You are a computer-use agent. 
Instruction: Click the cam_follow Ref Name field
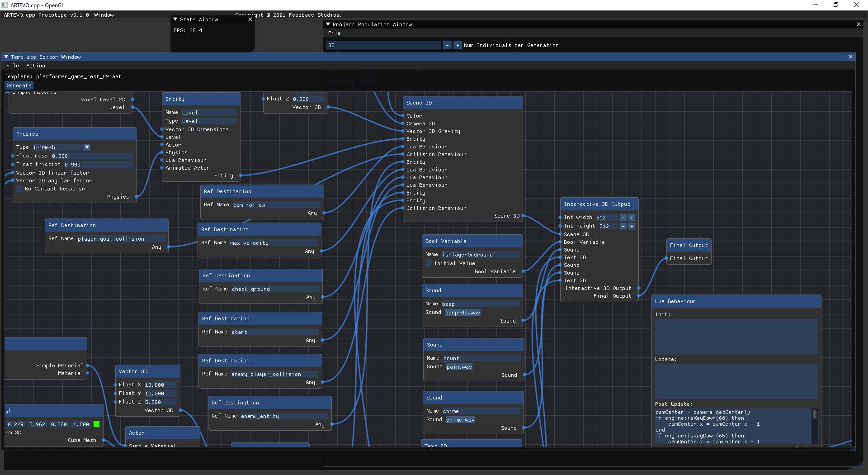[276, 205]
